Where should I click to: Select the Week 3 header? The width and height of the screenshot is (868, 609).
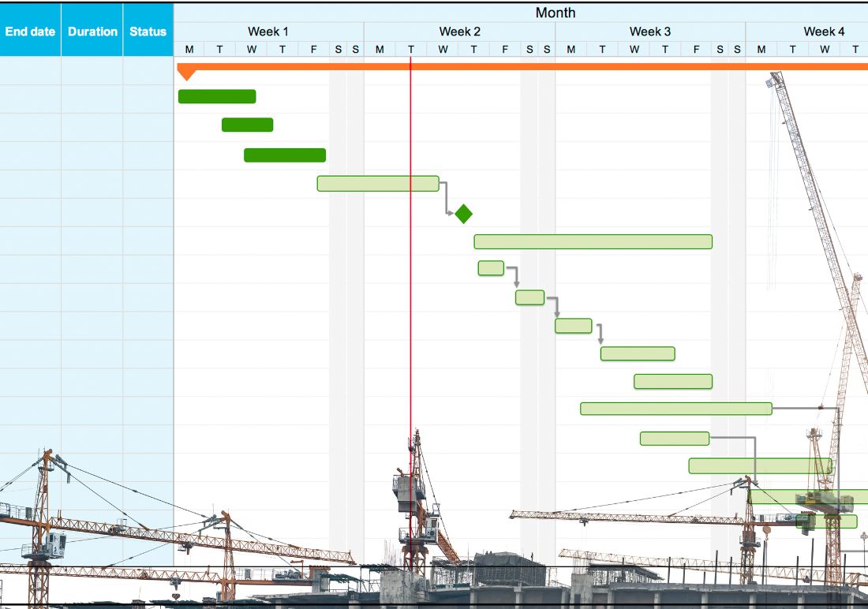[650, 32]
